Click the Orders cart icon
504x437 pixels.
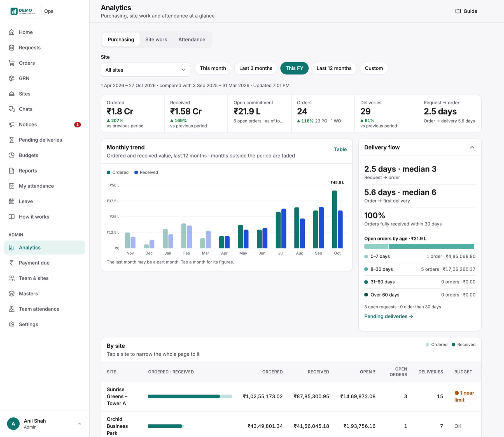pyautogui.click(x=11, y=63)
